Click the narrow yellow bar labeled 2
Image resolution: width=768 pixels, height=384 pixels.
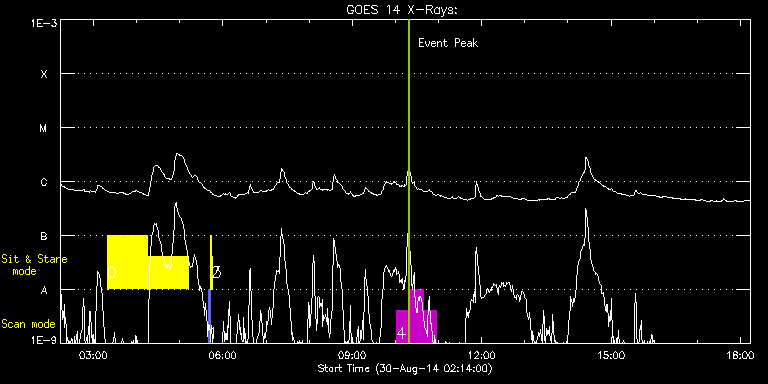[x=211, y=262]
